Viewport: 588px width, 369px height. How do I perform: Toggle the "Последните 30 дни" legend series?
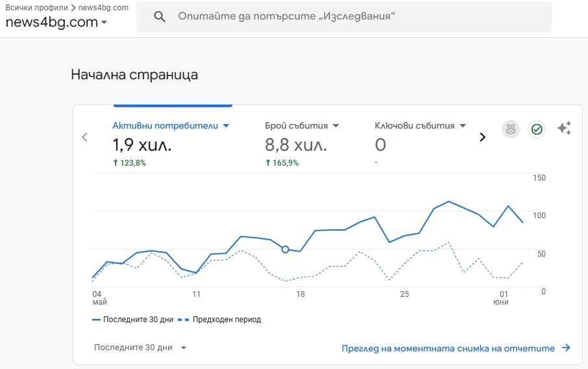(133, 320)
